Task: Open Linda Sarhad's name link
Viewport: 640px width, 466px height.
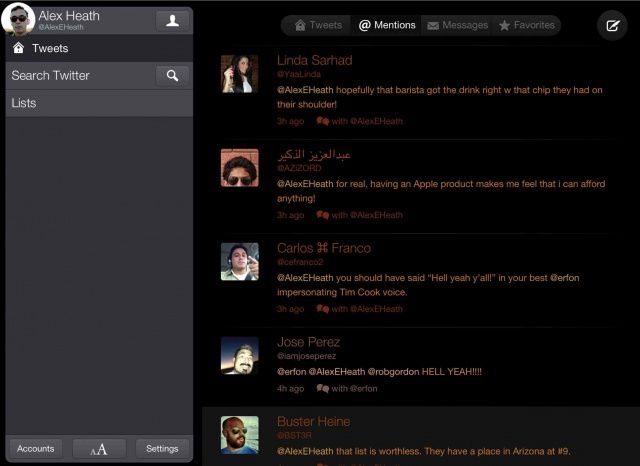Action: pos(315,60)
